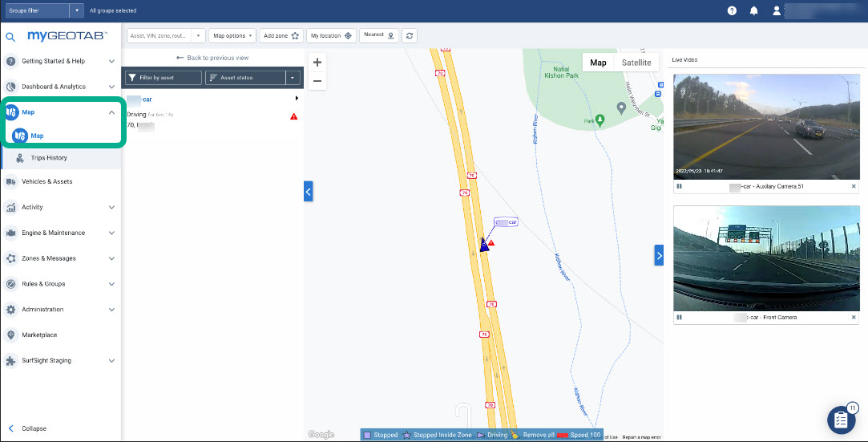
Task: Click the Asset, VIN, zone search field
Action: (159, 35)
